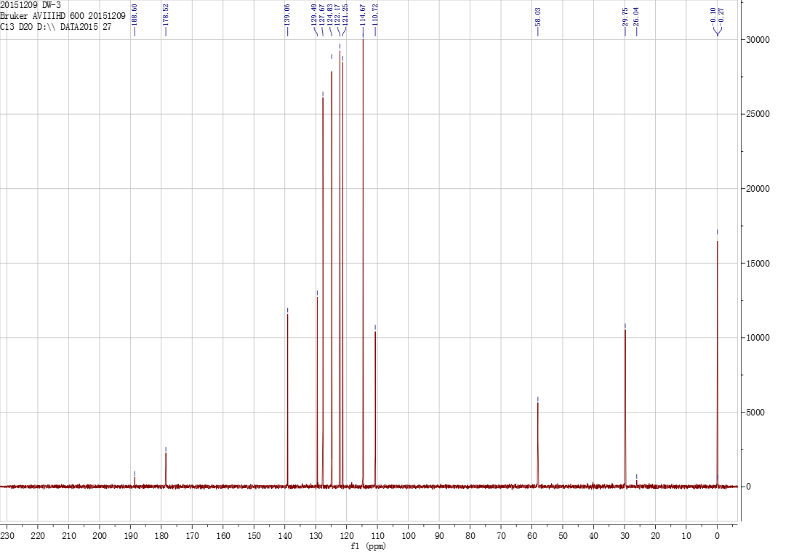Click the 40 tick label on ppm axis
Screen dimensions: 791x553
(x=593, y=535)
